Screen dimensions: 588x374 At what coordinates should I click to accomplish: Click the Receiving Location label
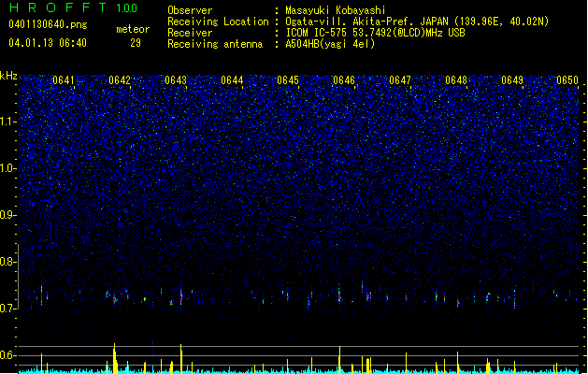coord(218,22)
